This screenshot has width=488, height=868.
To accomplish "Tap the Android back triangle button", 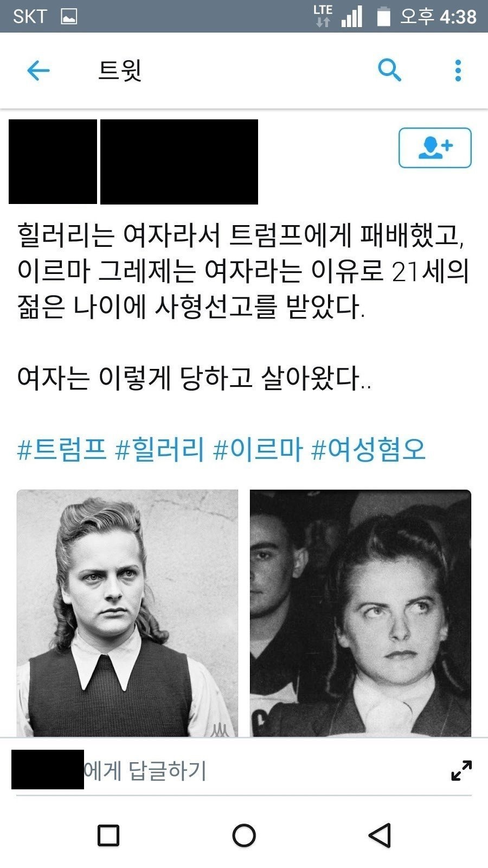I will (380, 835).
